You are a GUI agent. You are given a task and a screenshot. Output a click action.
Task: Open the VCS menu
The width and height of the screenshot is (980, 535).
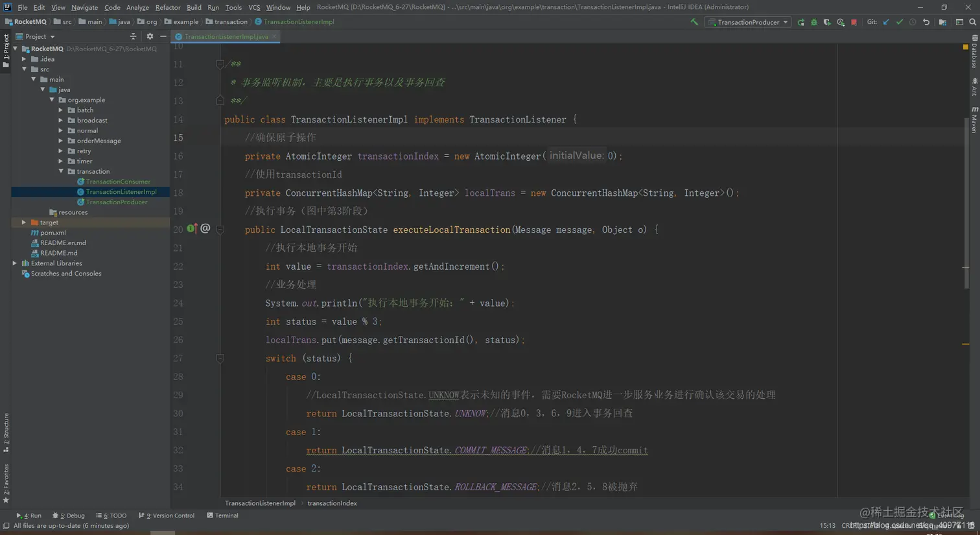[254, 7]
